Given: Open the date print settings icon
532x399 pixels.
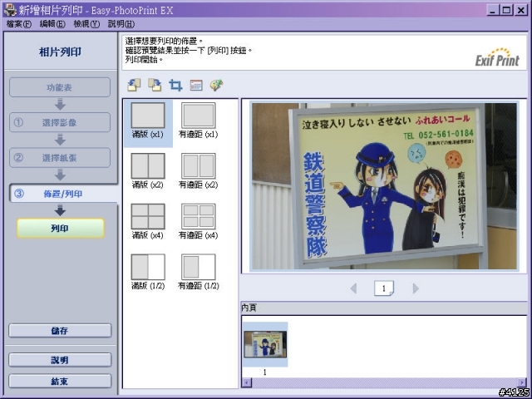Looking at the screenshot, I should point(196,85).
